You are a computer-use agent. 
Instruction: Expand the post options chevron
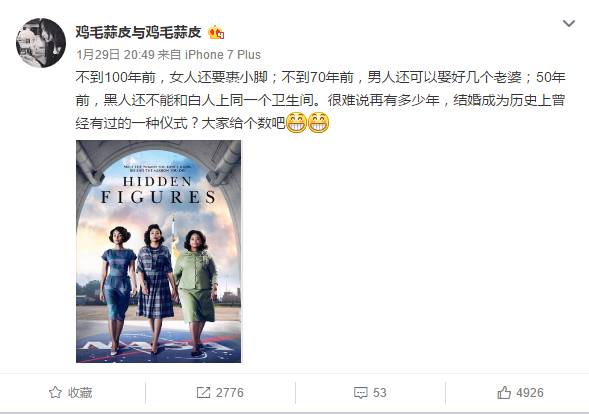569,24
